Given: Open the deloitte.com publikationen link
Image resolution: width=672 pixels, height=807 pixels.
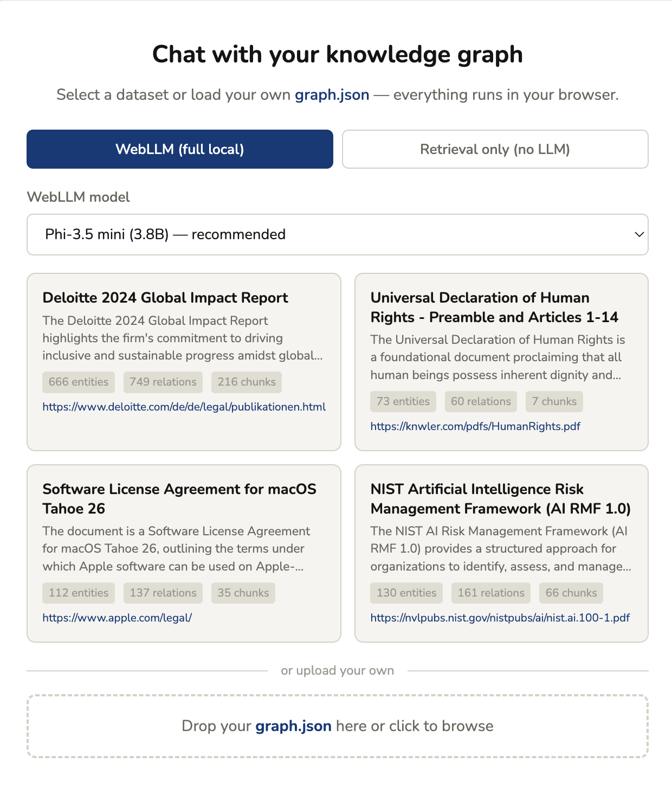Looking at the screenshot, I should click(184, 407).
